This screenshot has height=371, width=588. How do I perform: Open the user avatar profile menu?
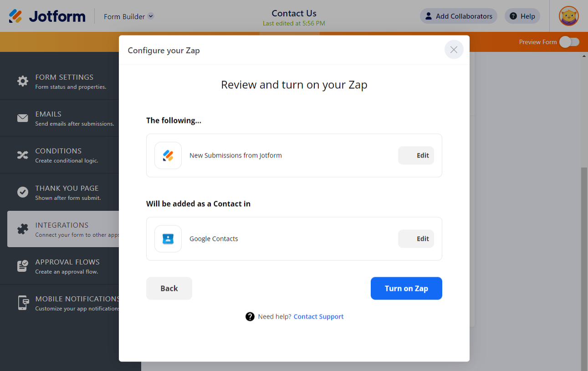568,16
